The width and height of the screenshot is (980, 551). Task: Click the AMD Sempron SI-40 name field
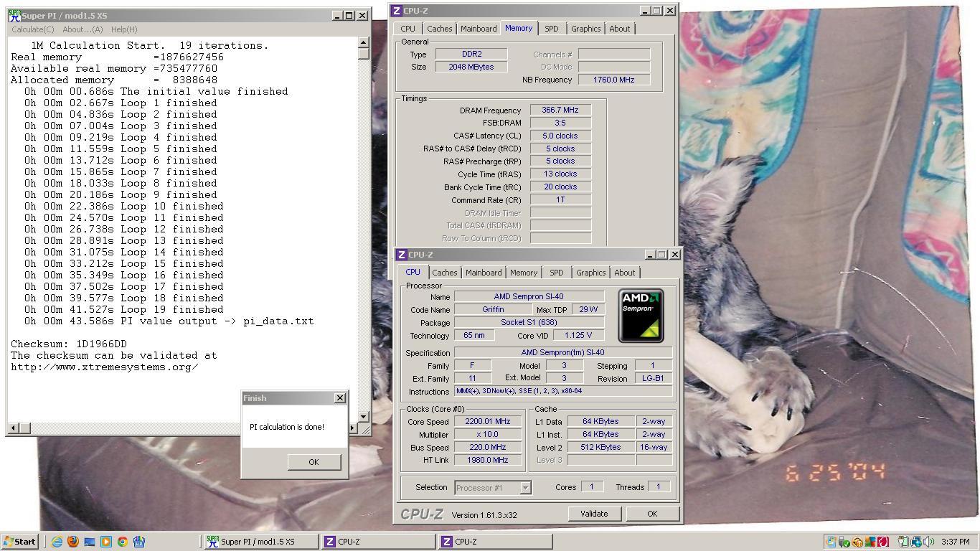529,297
